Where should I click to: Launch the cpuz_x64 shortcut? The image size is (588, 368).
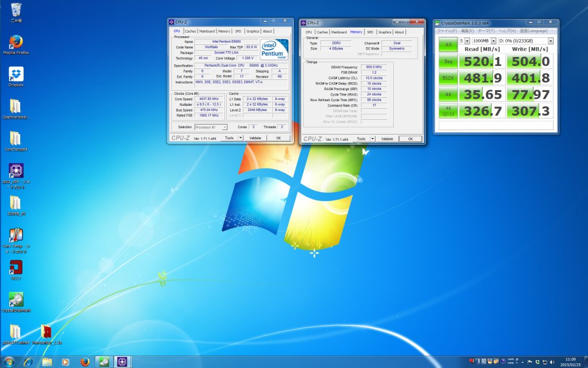point(16,171)
